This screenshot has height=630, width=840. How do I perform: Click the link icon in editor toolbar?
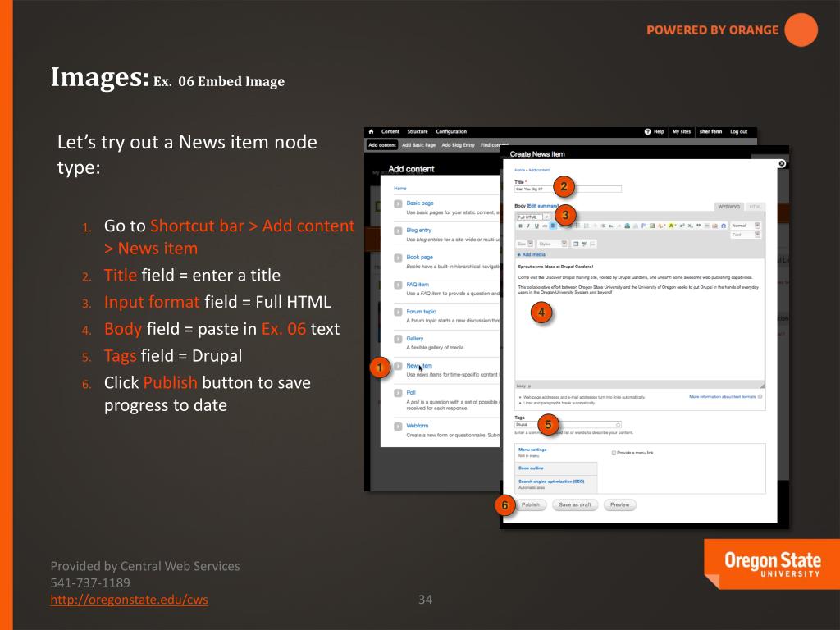pos(627,226)
